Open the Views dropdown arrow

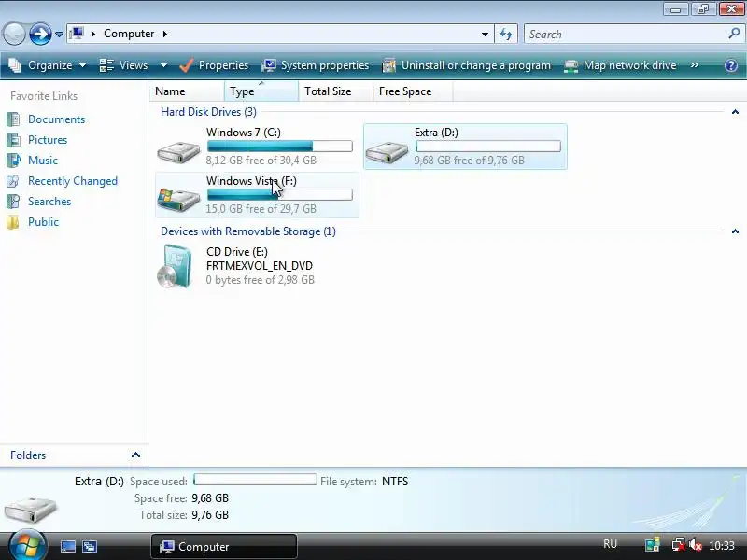pos(163,65)
